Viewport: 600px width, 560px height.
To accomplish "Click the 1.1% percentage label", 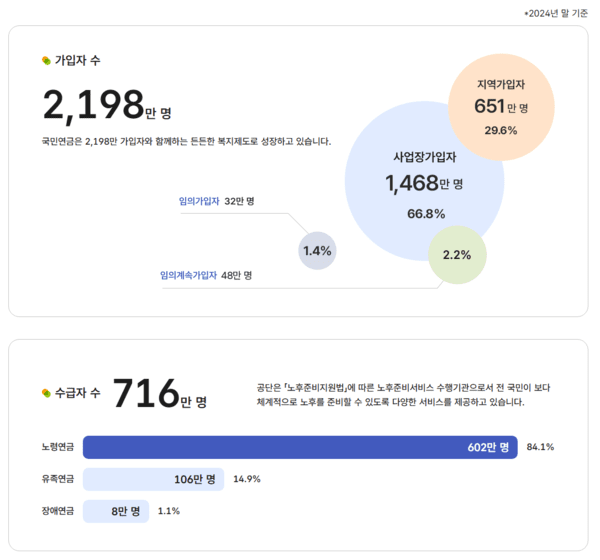I will [x=169, y=511].
